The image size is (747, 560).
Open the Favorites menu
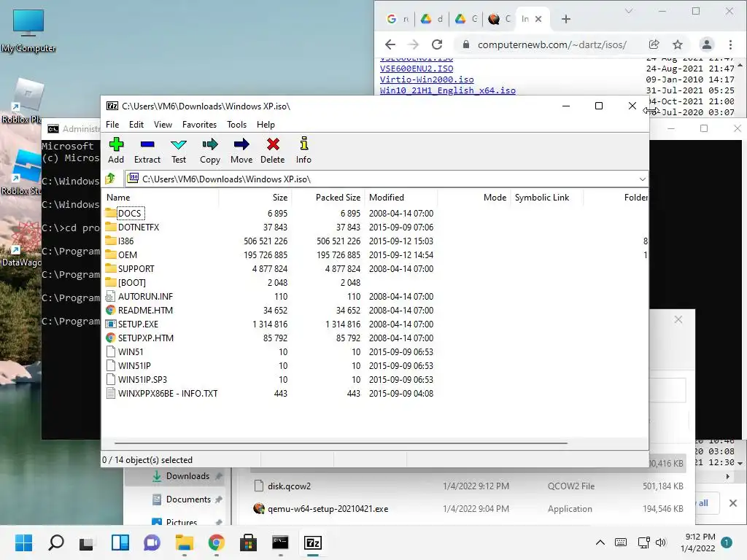tap(199, 124)
